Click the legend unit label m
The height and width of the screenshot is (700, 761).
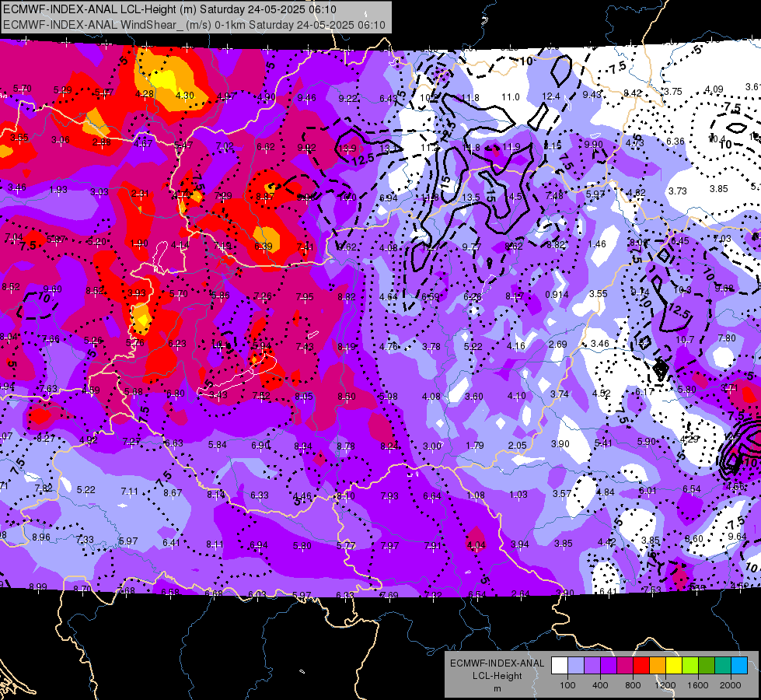point(497,688)
